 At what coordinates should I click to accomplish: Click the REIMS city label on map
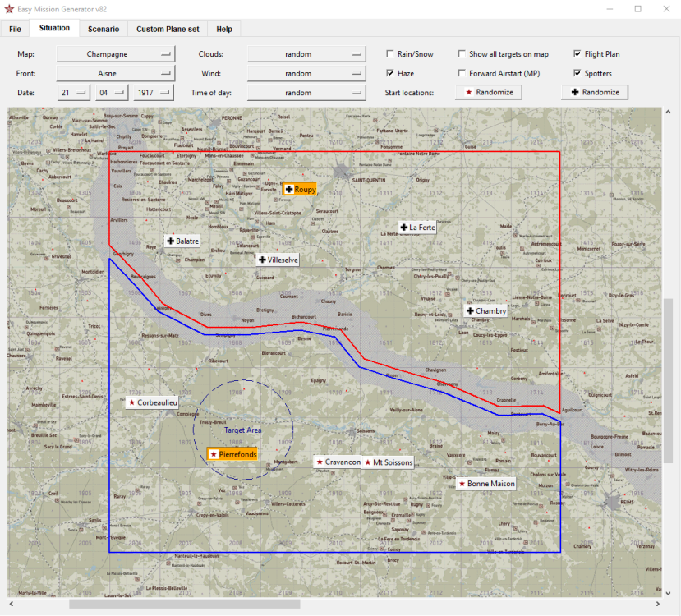pos(627,503)
